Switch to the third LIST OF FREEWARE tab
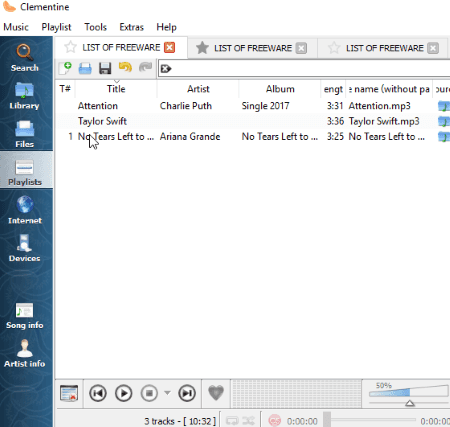The width and height of the screenshot is (450, 427). point(384,48)
